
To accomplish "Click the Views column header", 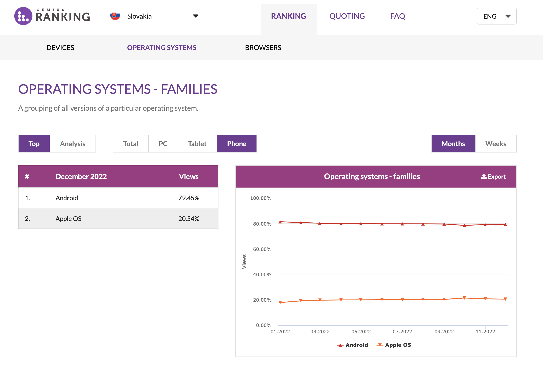I will click(x=189, y=176).
